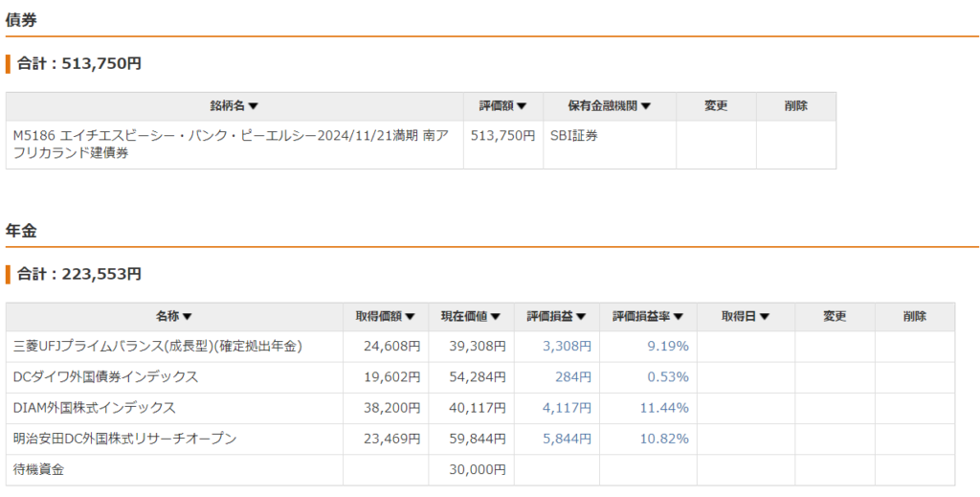The image size is (980, 497).
Task: Click the 513,750円 bond valuation cell
Action: (502, 136)
